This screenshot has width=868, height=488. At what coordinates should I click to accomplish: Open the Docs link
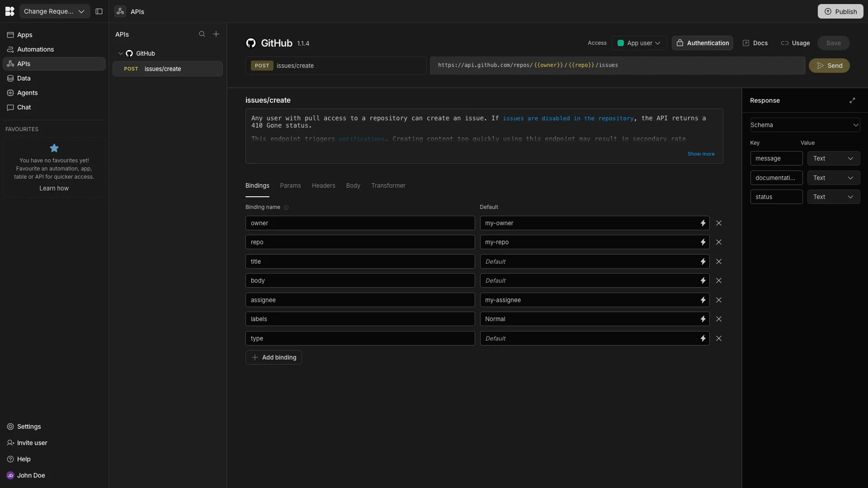[755, 43]
